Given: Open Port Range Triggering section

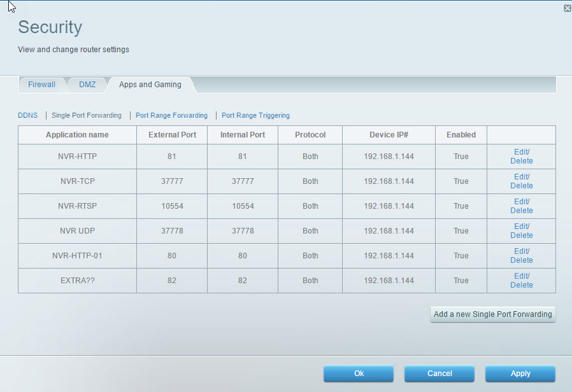Looking at the screenshot, I should [x=255, y=115].
